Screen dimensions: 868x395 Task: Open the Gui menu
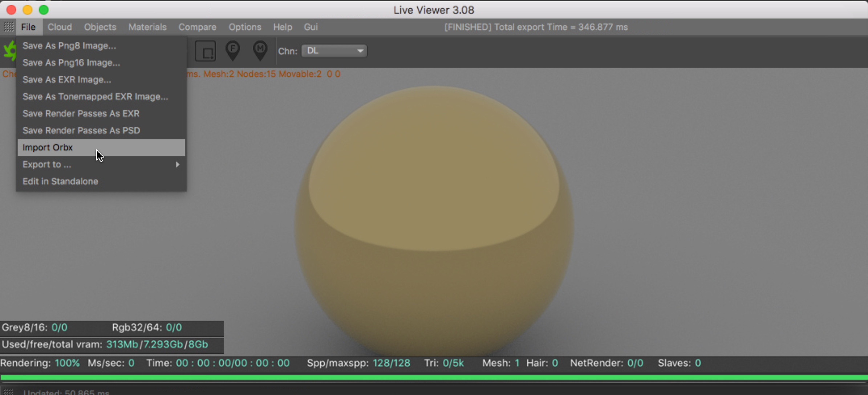click(311, 27)
